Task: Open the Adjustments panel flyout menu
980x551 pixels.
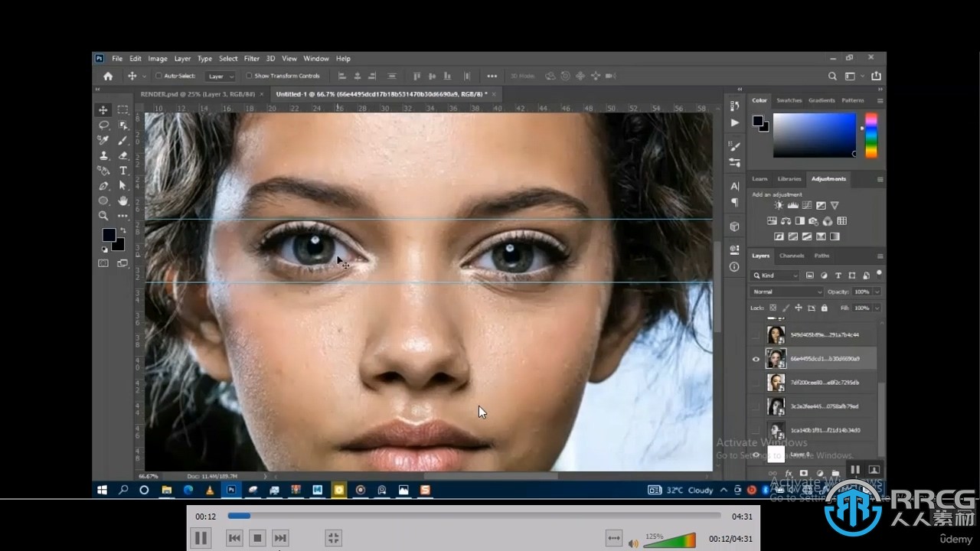Action: pyautogui.click(x=880, y=179)
